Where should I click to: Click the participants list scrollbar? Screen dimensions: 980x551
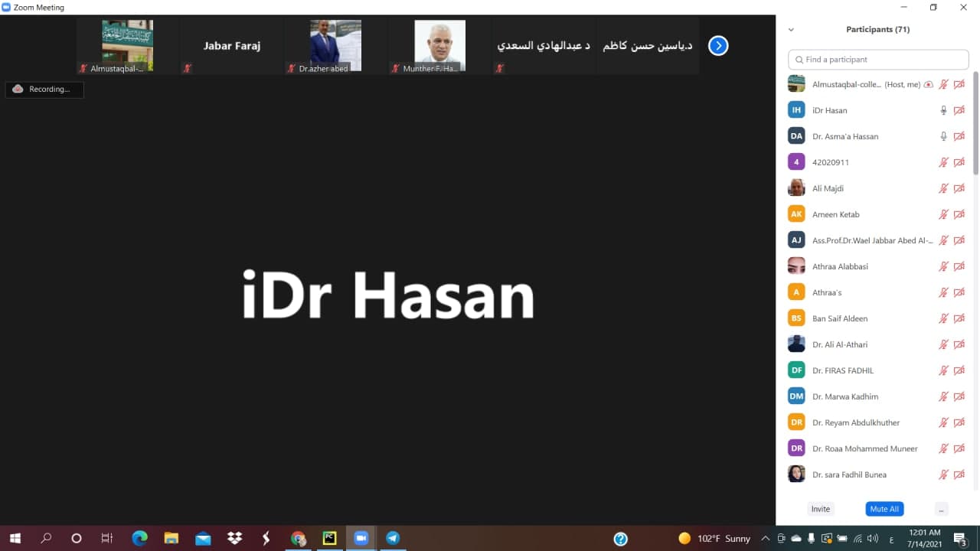[975, 122]
